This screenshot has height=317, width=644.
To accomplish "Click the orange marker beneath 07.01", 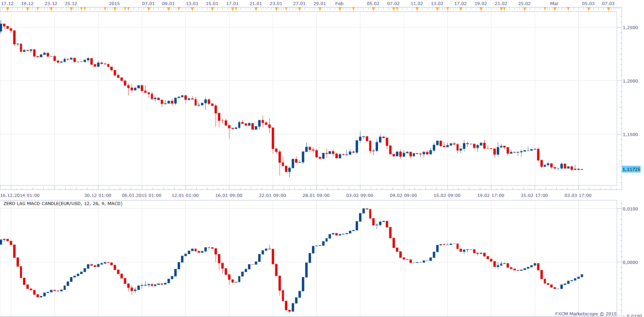I will click(x=149, y=9).
